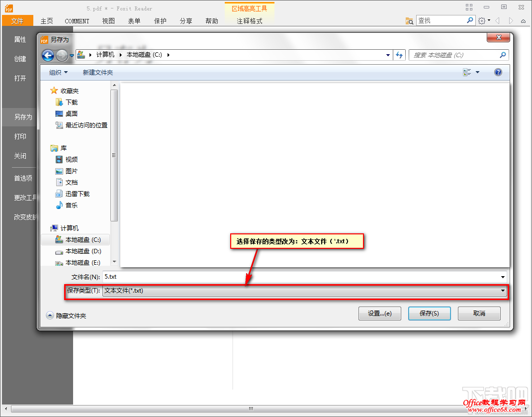This screenshot has width=532, height=417.
Task: Expand the file name dropdown arrow
Action: click(503, 277)
